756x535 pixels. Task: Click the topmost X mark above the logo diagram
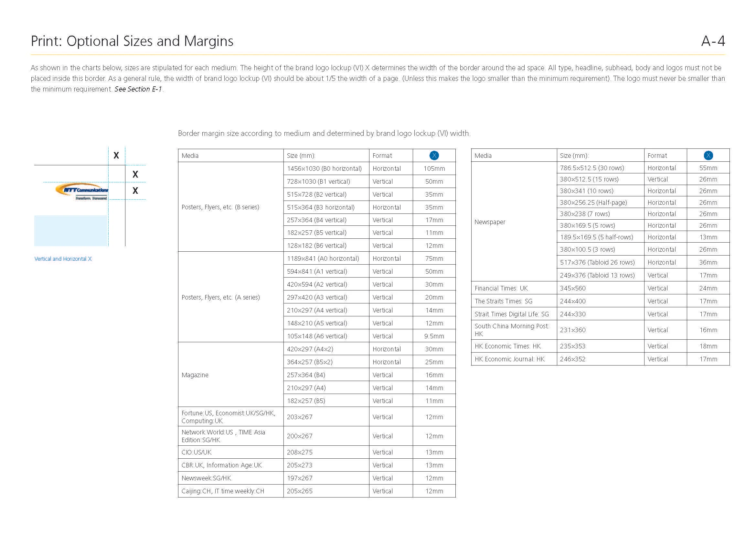(116, 156)
